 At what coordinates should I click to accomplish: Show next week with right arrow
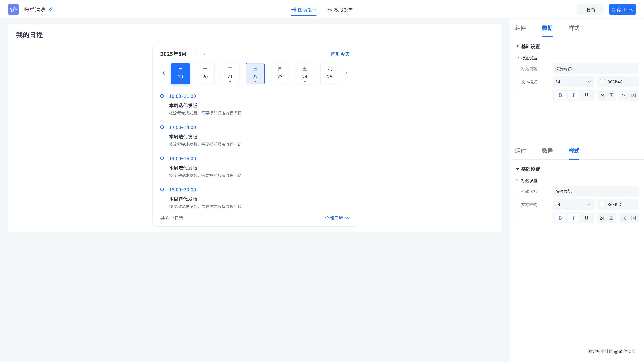[346, 73]
